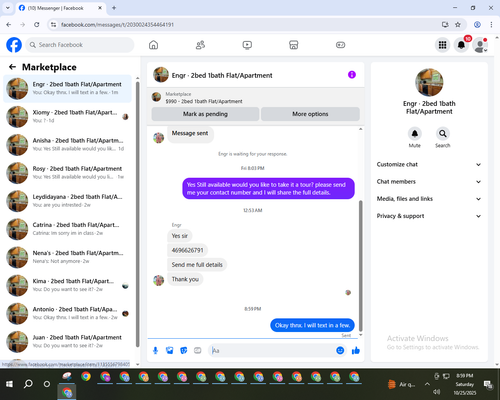Open Xiomy 2bed 1bath conversation
This screenshot has height=400, width=500.
click(67, 116)
